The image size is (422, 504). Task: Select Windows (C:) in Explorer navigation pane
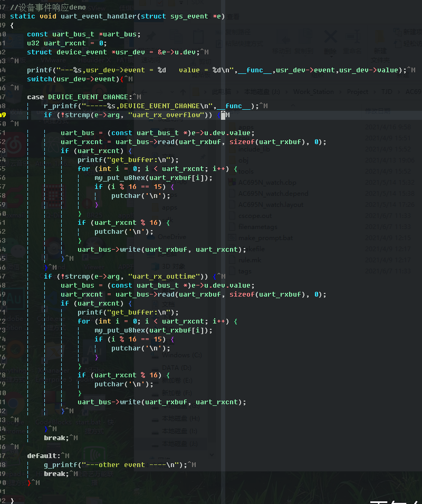[x=182, y=355]
